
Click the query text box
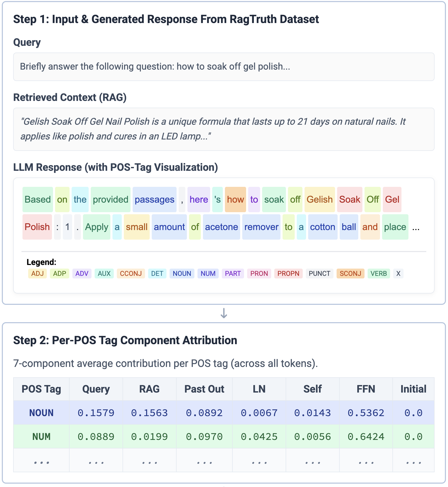coord(224,67)
